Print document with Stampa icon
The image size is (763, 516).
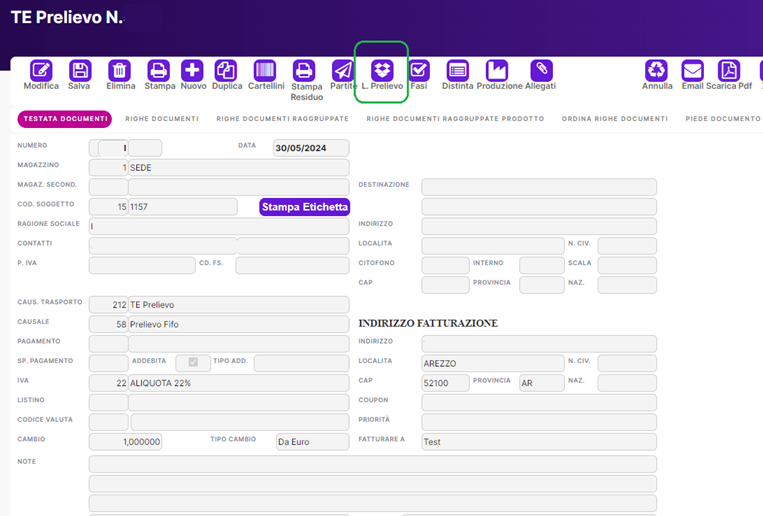click(159, 71)
